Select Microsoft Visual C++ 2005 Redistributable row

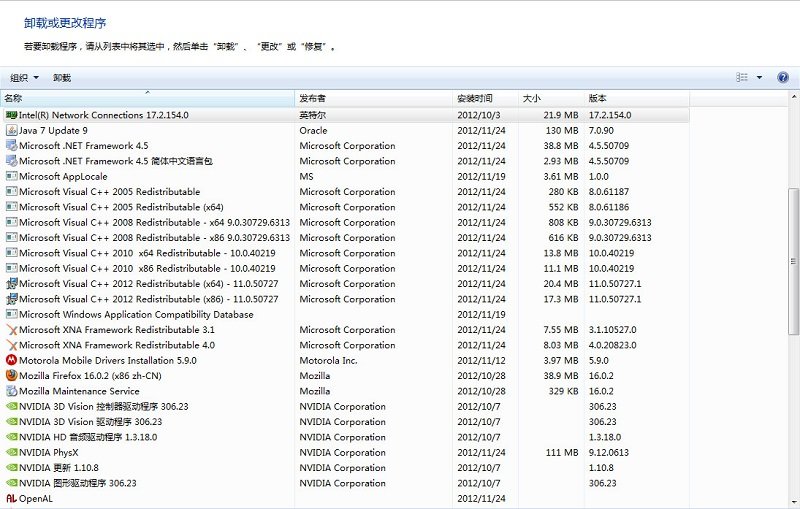tap(344, 192)
